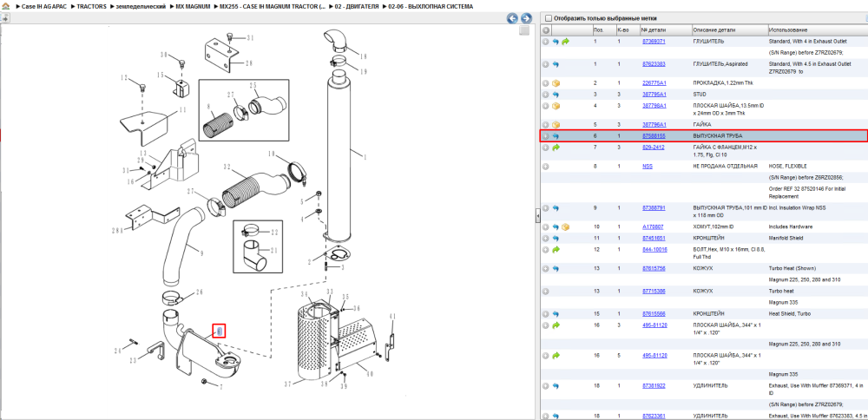Open part number link 87623361

tap(654, 416)
